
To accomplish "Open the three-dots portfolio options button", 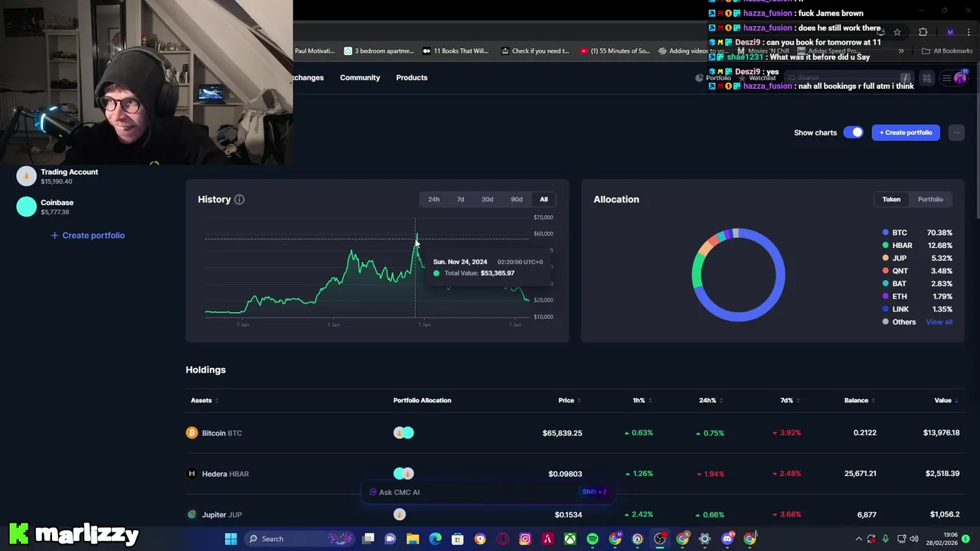I will point(956,132).
